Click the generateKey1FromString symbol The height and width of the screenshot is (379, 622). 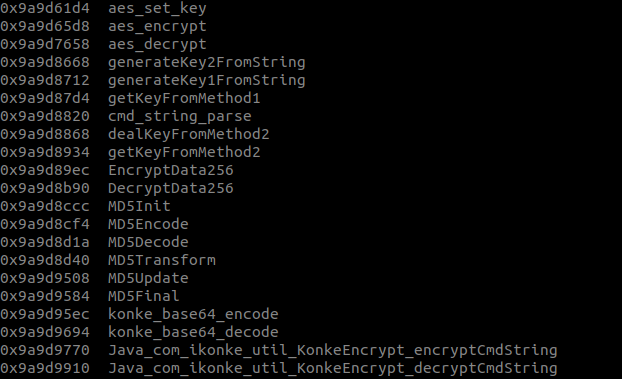[x=207, y=81]
